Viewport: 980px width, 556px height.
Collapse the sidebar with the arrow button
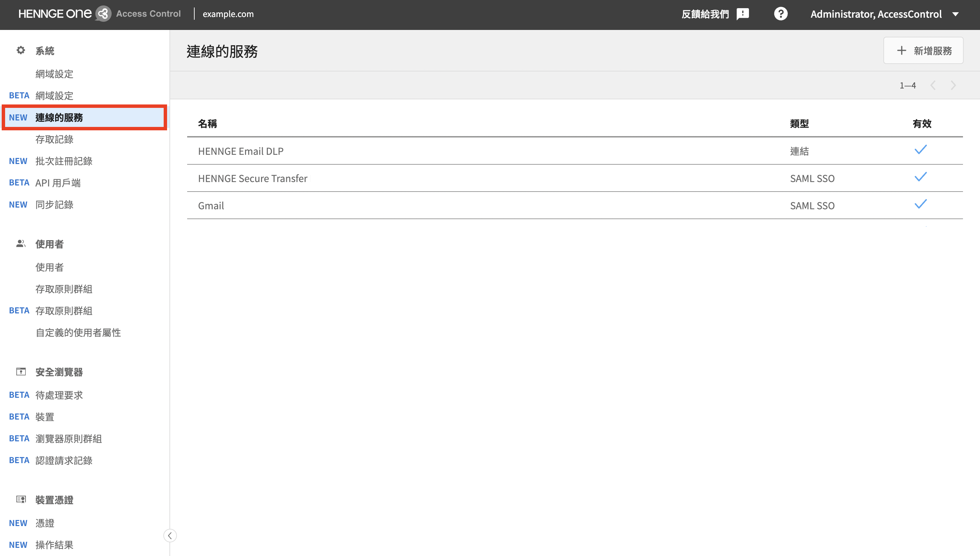point(170,535)
